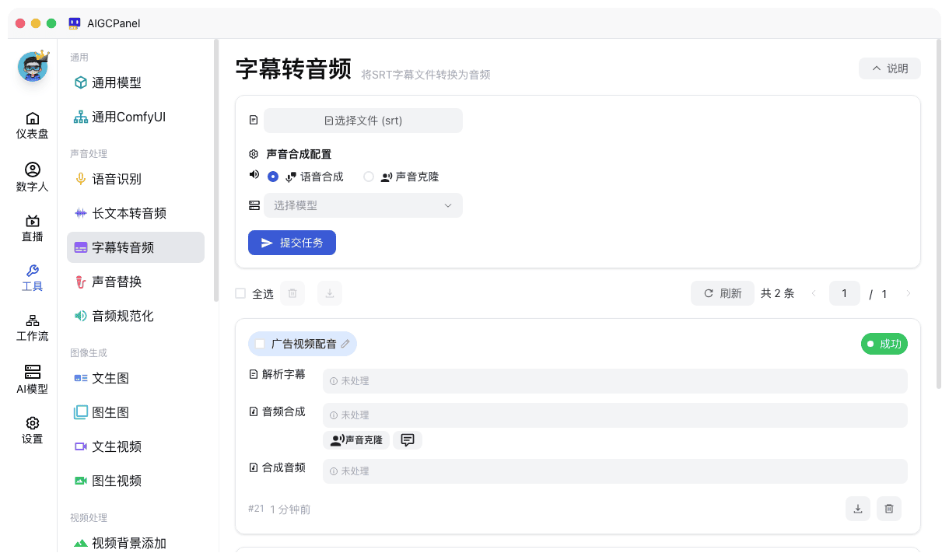The height and width of the screenshot is (560, 949).
Task: Click the 1 分钟前 timestamp
Action: tap(290, 509)
